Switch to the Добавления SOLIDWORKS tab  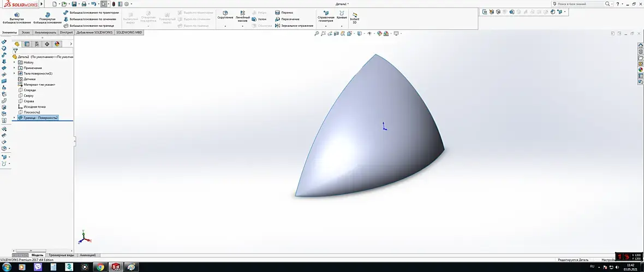coord(94,32)
